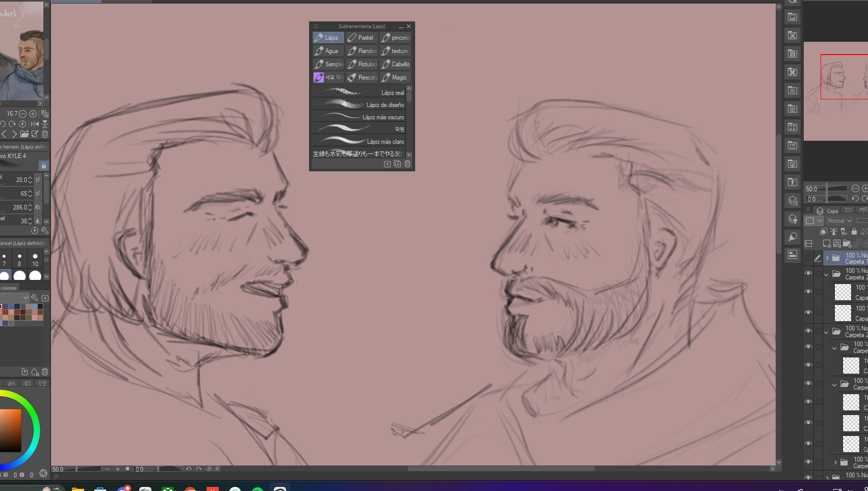Image resolution: width=868 pixels, height=491 pixels.
Task: Rotate left in the Navigator panel
Action: [855, 199]
